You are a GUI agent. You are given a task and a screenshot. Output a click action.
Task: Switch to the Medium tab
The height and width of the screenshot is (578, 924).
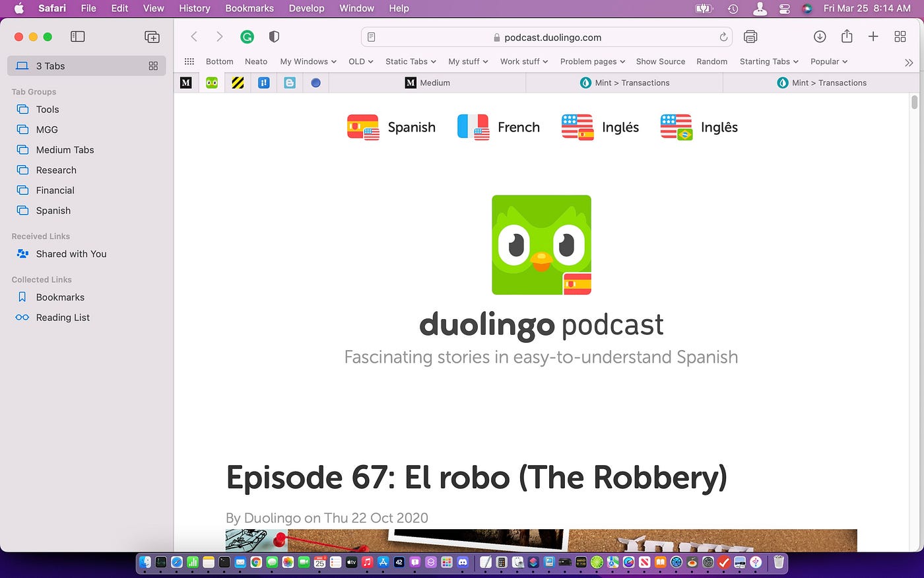pos(427,83)
